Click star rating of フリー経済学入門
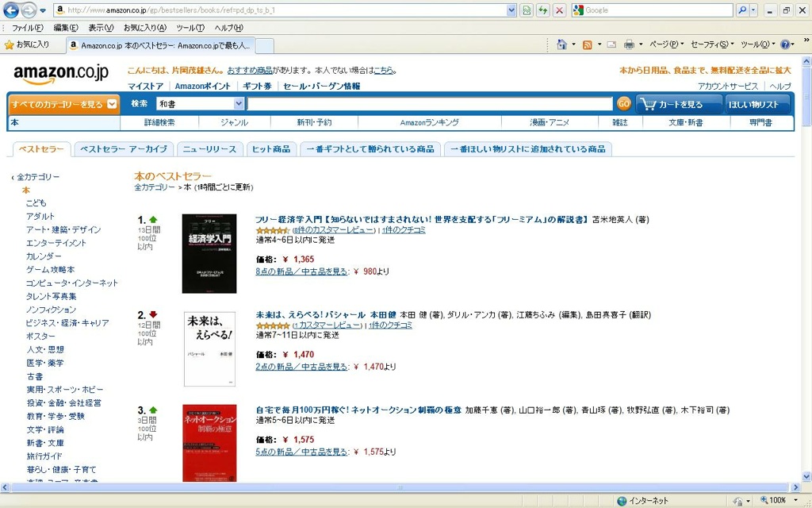This screenshot has height=508, width=812. click(273, 230)
